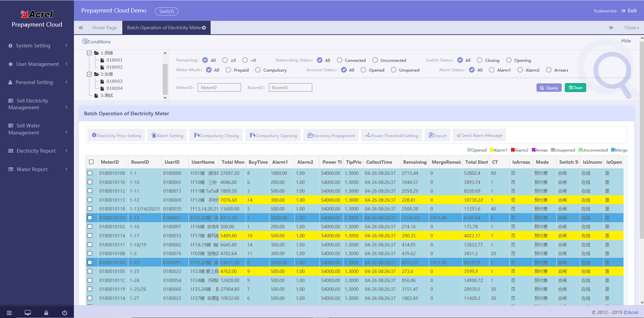The image size is (644, 318).
Task: Click Hide to collapse conditions
Action: [x=626, y=41]
